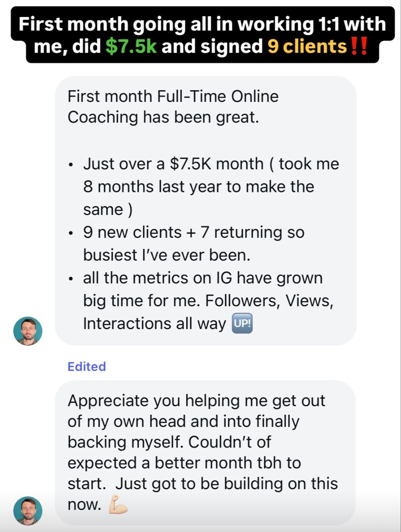Tap the line 'Coaching has been great.'
This screenshot has width=401, height=532.
163,117
